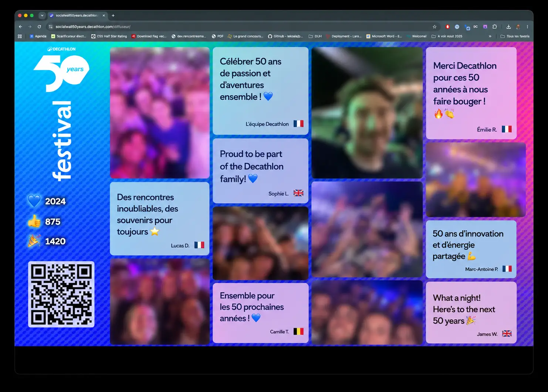The height and width of the screenshot is (392, 548).
Task: Open the 'Le grand concours...' bookmark
Action: [x=246, y=36]
